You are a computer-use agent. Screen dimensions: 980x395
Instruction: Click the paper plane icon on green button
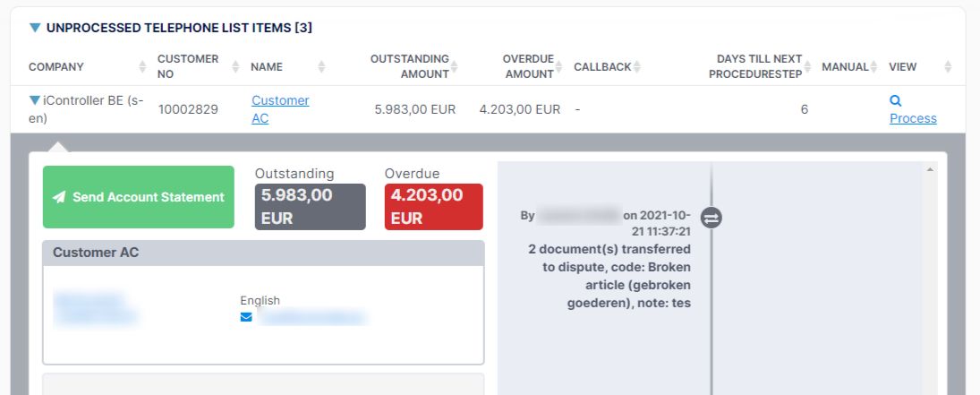pos(59,197)
